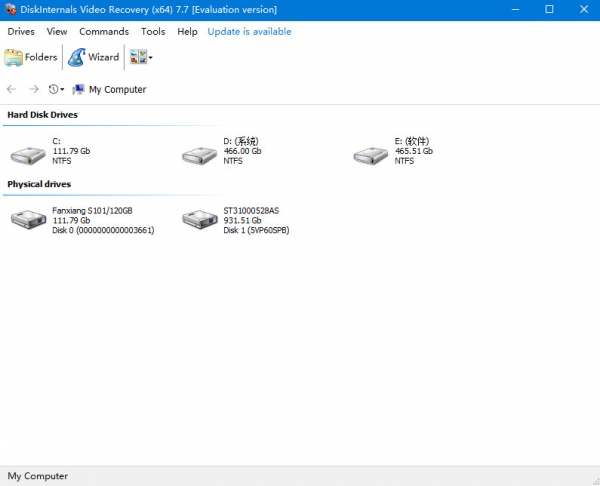The height and width of the screenshot is (486, 600).
Task: Go back using the left arrow
Action: tap(12, 90)
